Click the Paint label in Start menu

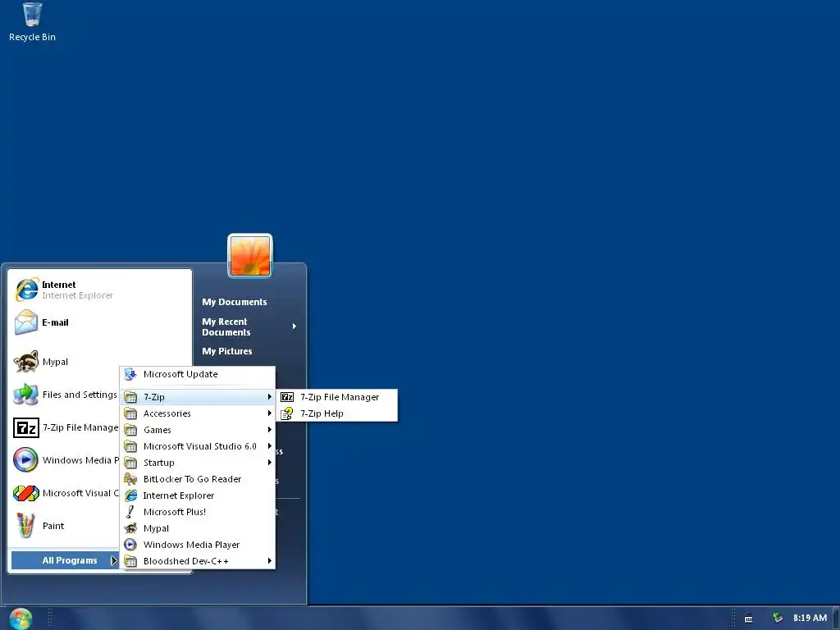[x=53, y=526]
